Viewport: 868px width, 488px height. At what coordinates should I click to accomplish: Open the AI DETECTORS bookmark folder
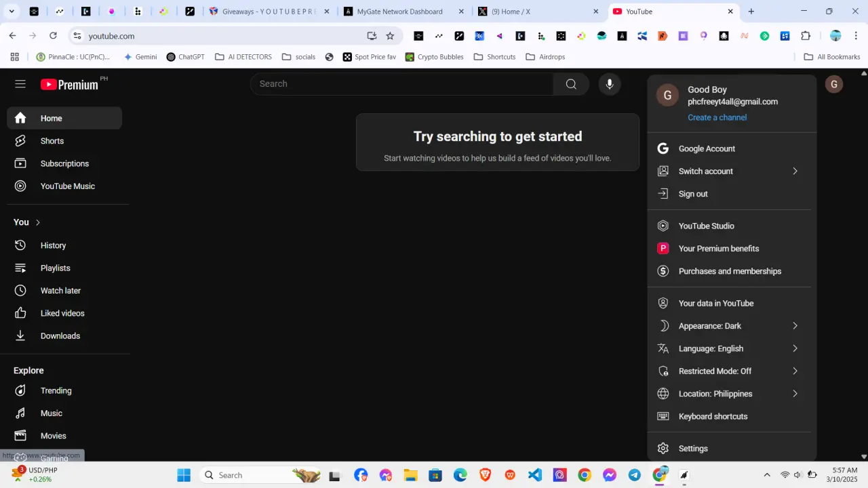point(243,57)
